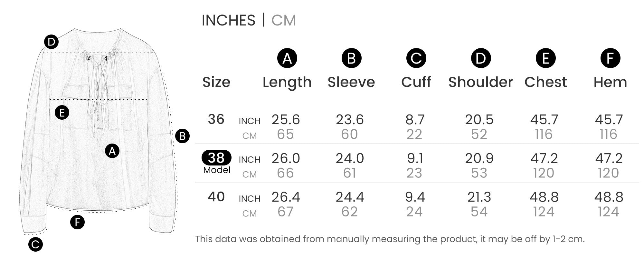Select the highlighted size 38 Model badge

pyautogui.click(x=216, y=158)
